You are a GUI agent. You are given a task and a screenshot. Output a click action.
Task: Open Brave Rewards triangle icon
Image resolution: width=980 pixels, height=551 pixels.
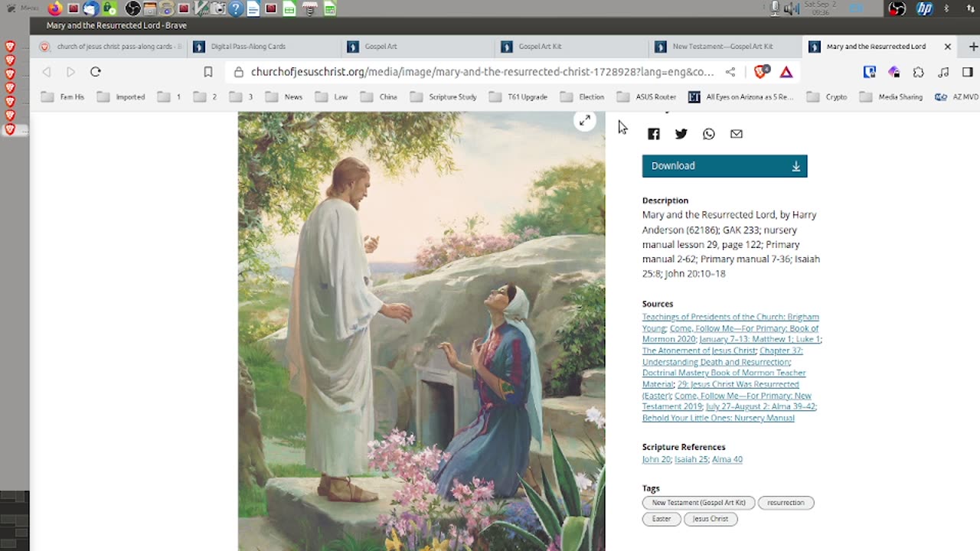pos(786,72)
